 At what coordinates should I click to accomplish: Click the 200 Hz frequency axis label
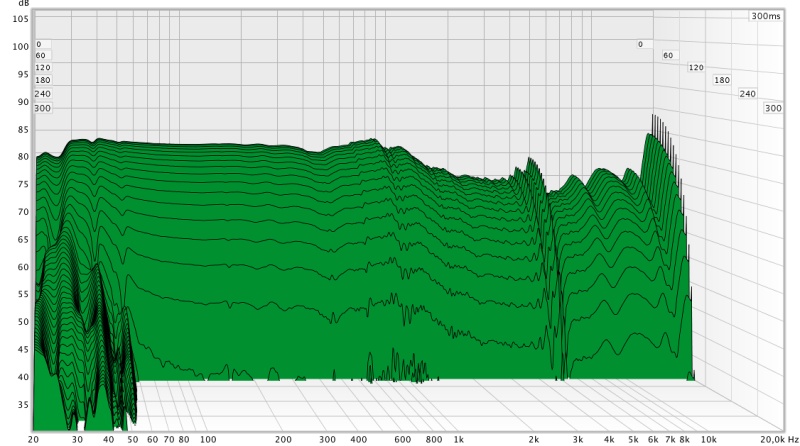(x=283, y=439)
